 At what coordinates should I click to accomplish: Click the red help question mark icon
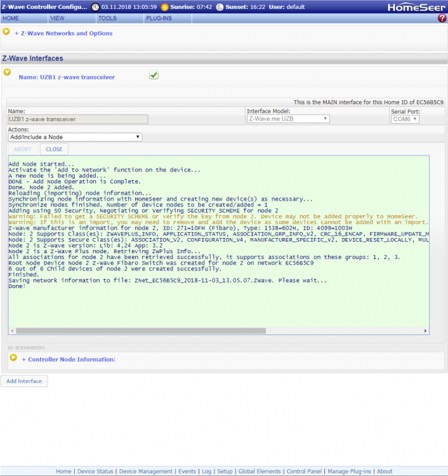click(x=442, y=18)
